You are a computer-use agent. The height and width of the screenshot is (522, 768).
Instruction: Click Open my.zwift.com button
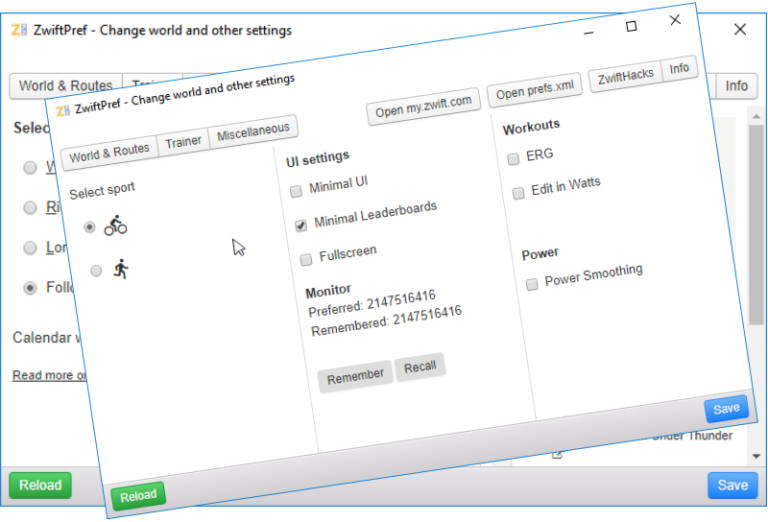[424, 106]
